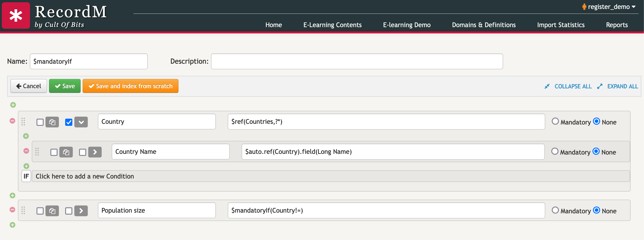Open the Reports menu item
This screenshot has height=240, width=644.
pyautogui.click(x=616, y=25)
